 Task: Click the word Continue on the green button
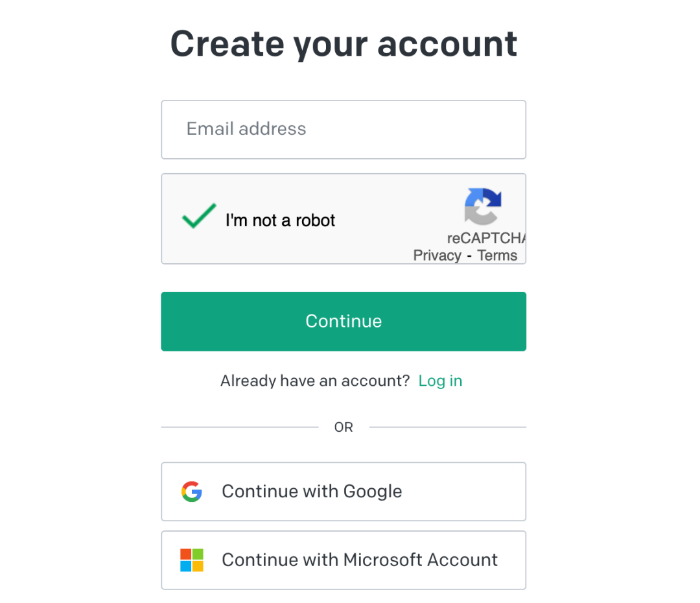pos(344,322)
